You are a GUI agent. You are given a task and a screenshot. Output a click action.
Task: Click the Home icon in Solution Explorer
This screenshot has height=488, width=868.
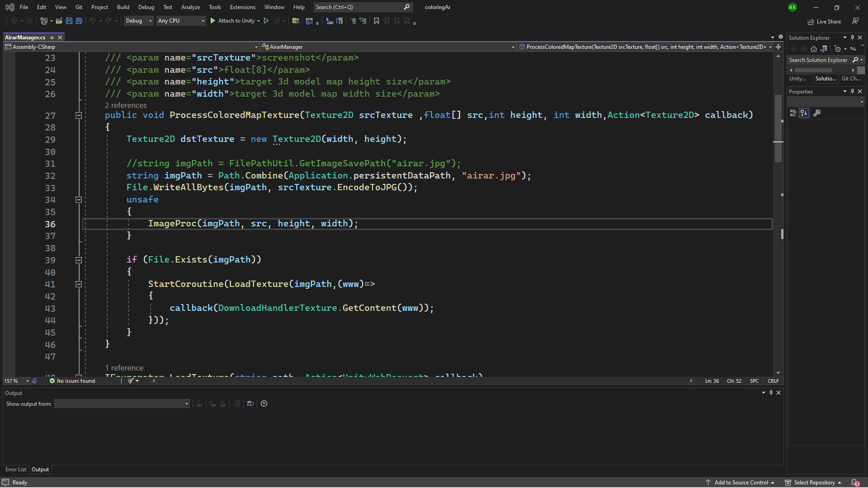[x=814, y=49]
